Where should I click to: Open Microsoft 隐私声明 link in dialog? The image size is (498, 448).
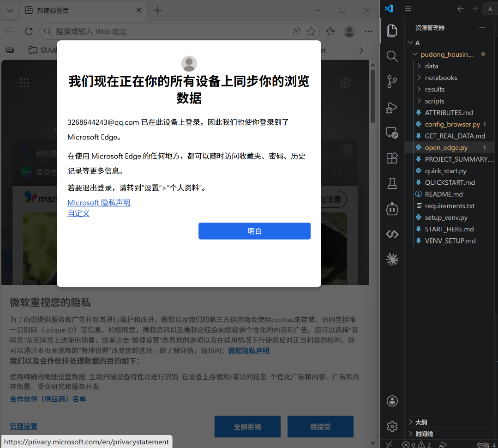click(99, 203)
